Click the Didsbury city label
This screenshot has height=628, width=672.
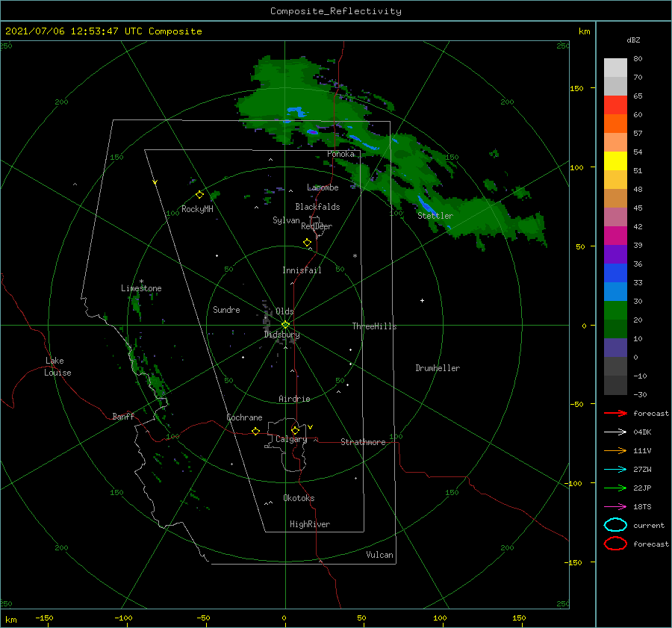(x=281, y=335)
